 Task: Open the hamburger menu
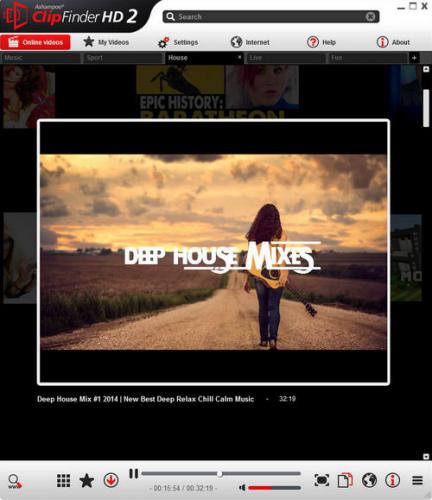coord(417,480)
